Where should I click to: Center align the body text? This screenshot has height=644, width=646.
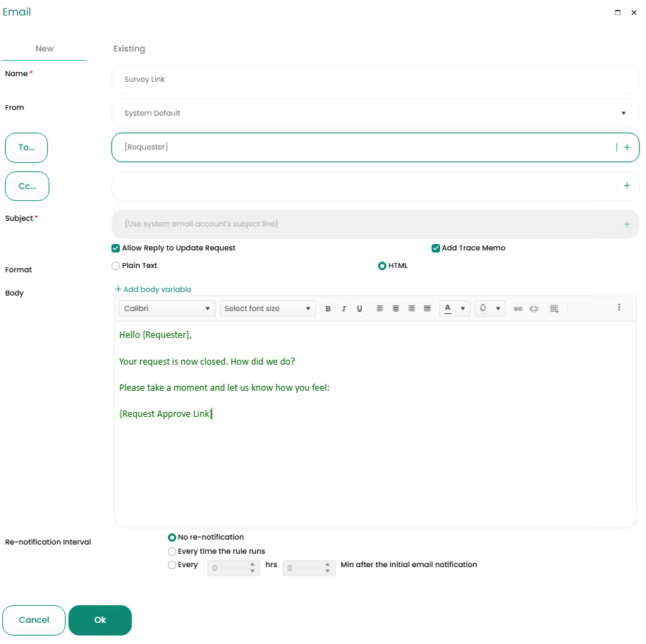coord(396,309)
